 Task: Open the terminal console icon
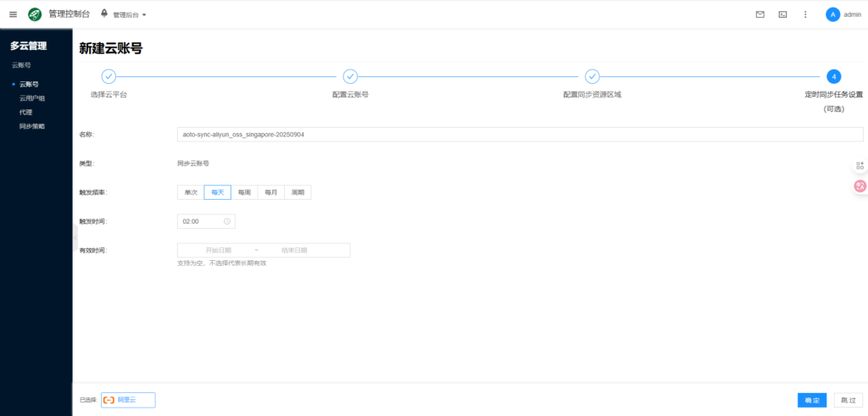point(782,14)
